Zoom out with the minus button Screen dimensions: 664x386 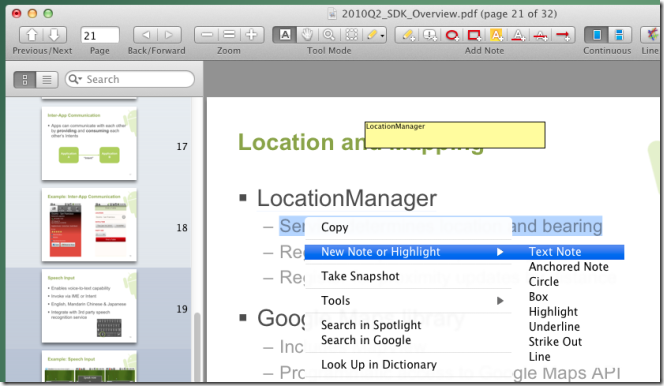tap(207, 35)
